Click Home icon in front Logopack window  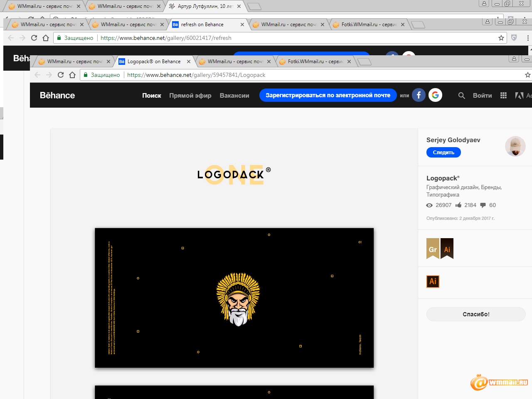72,75
